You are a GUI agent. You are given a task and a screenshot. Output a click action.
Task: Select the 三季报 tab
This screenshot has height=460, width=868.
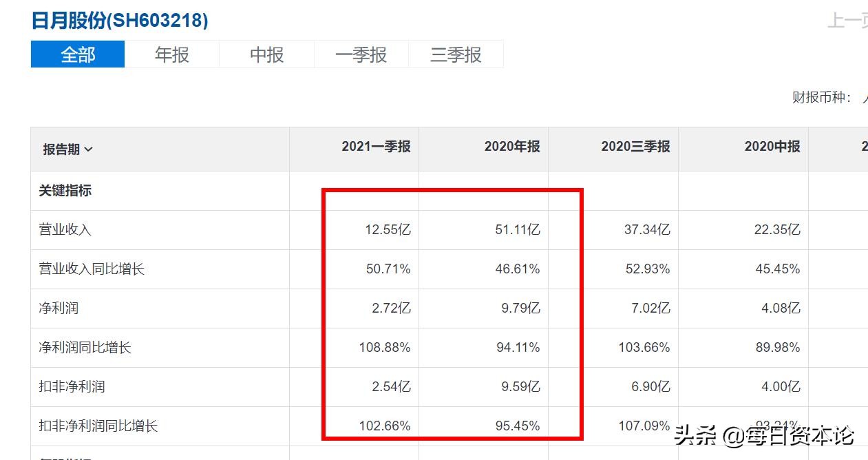pyautogui.click(x=456, y=54)
